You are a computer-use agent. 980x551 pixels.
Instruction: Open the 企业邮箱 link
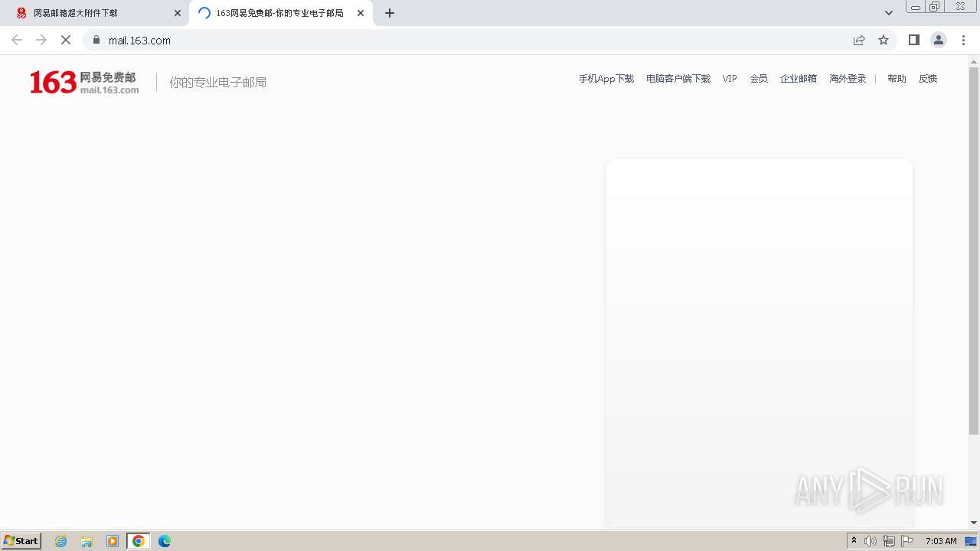coord(799,79)
